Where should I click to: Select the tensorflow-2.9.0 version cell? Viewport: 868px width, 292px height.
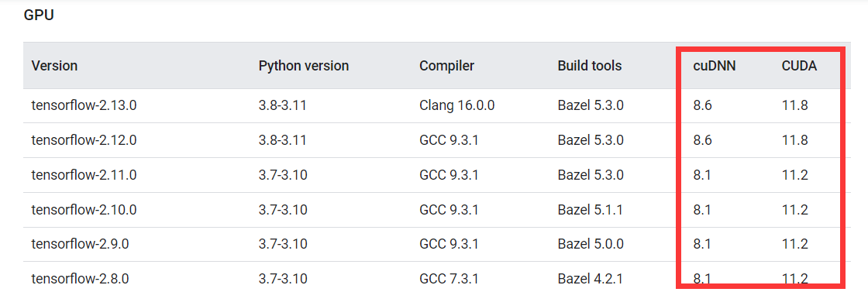pos(81,245)
